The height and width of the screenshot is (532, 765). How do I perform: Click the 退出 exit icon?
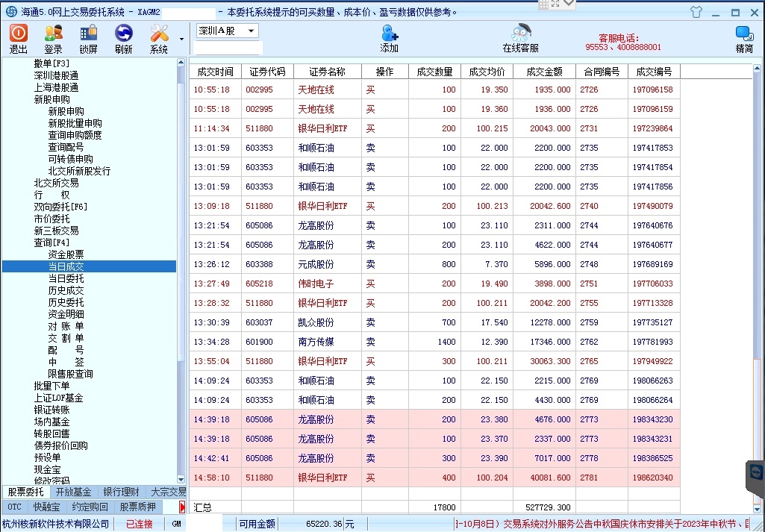[x=19, y=38]
